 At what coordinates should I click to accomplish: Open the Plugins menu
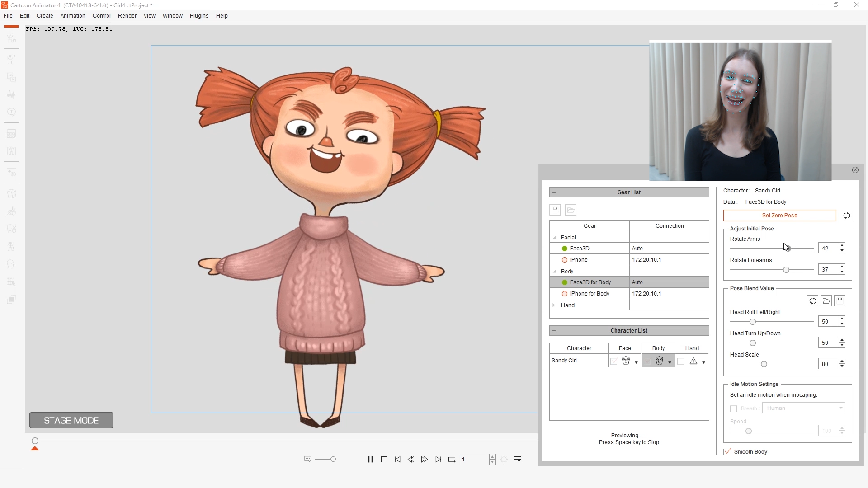199,16
